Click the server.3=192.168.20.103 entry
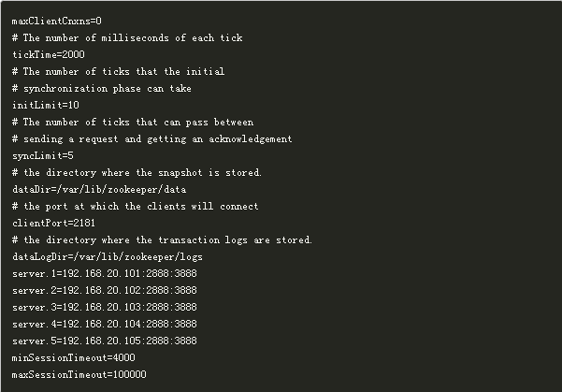 tap(105, 308)
